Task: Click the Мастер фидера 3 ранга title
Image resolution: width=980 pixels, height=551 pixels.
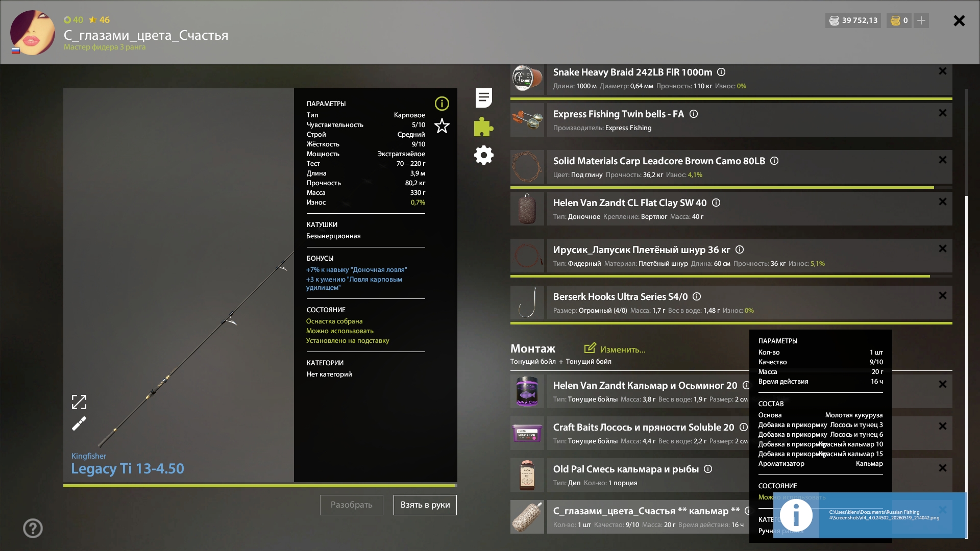Action: click(105, 47)
